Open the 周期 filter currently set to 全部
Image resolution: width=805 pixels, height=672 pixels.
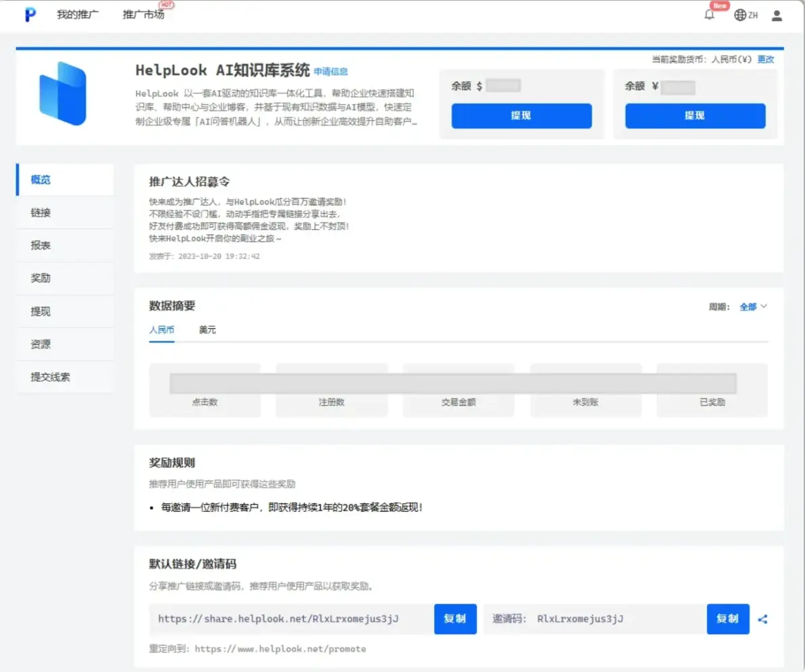pos(753,306)
